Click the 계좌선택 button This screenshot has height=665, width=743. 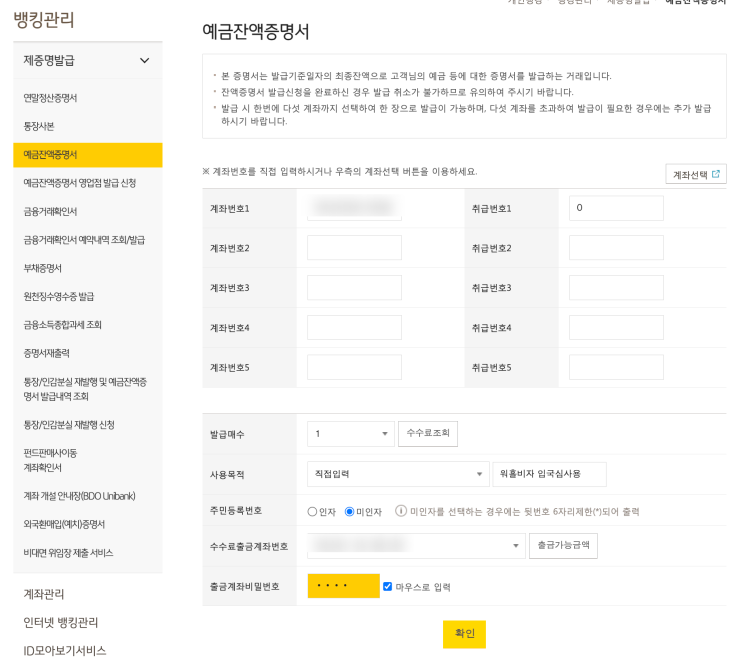point(696,174)
